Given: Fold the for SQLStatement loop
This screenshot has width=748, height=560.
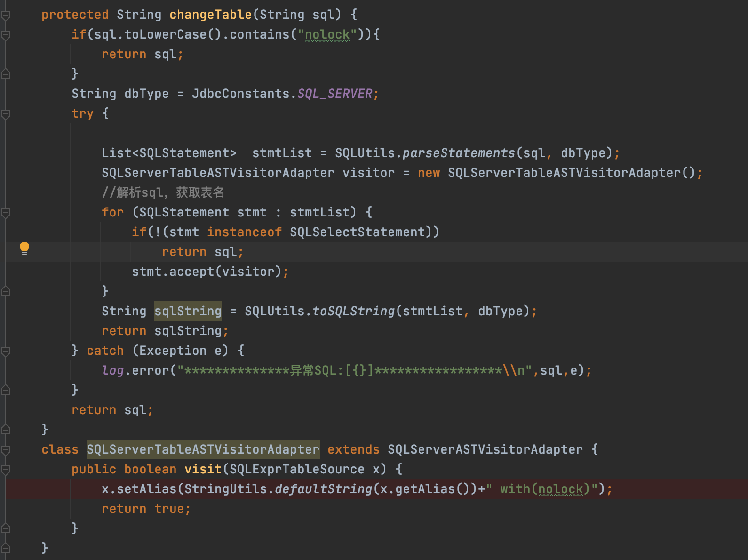Looking at the screenshot, I should coord(6,213).
